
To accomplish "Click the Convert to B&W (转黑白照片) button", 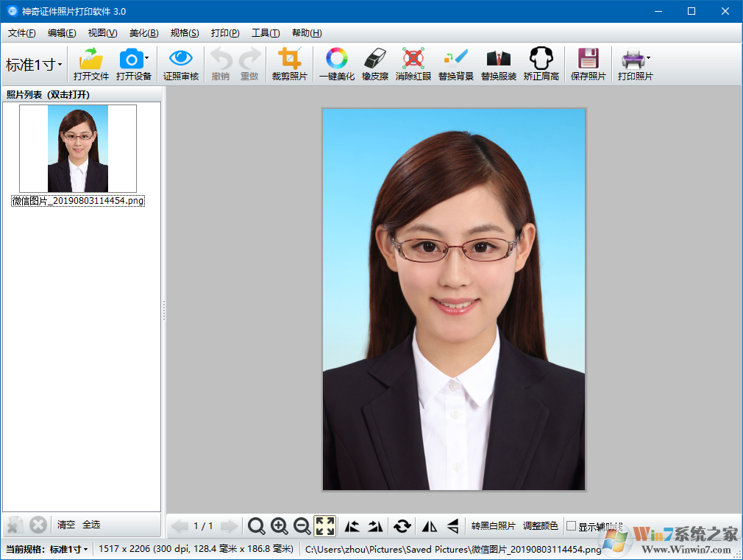I will pyautogui.click(x=494, y=526).
